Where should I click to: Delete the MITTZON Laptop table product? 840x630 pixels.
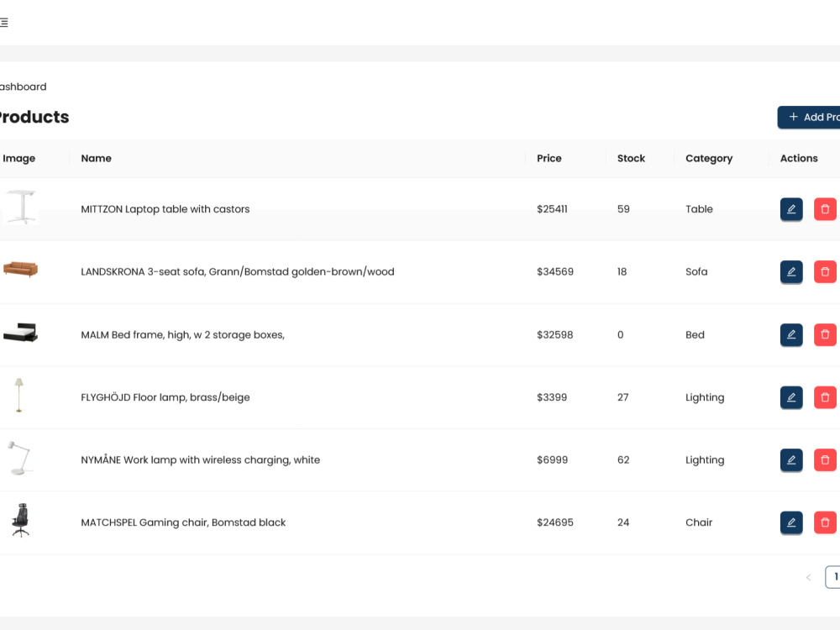pos(825,209)
